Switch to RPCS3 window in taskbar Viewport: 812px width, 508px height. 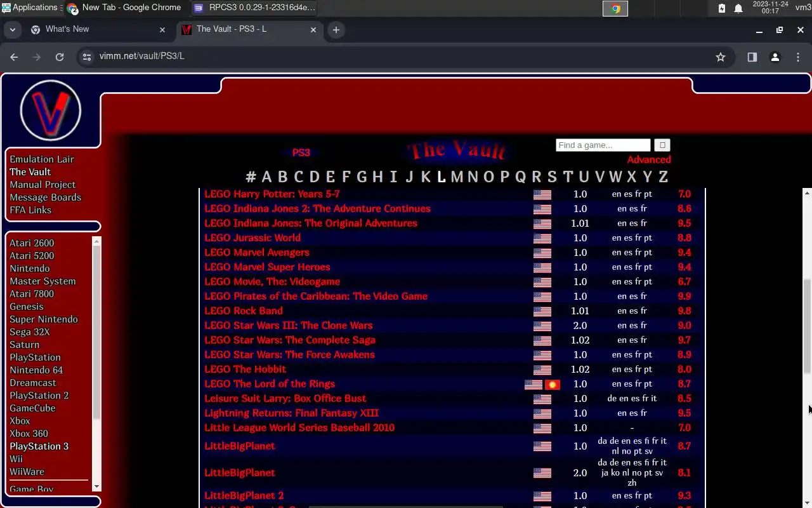click(x=254, y=8)
